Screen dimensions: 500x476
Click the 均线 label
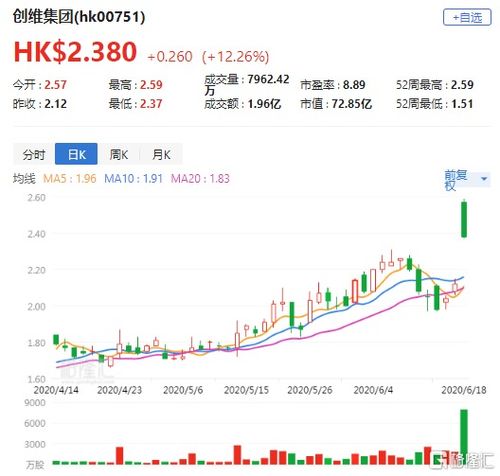(x=24, y=179)
